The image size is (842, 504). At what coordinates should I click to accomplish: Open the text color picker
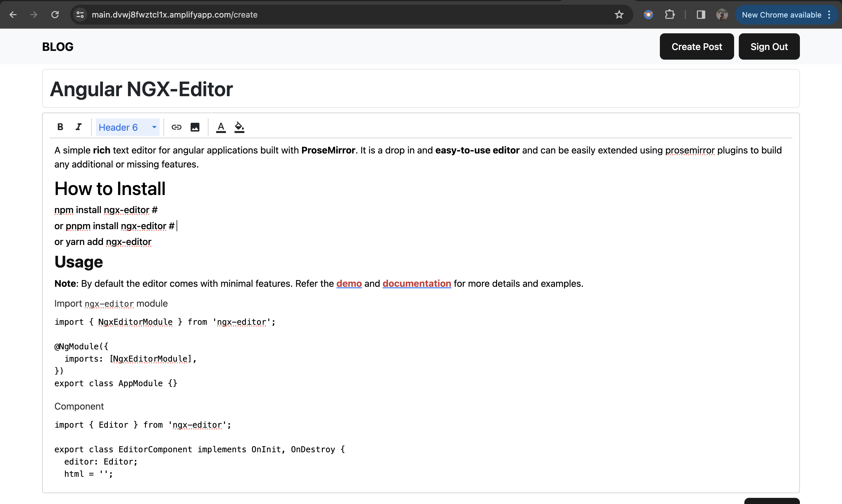point(221,127)
